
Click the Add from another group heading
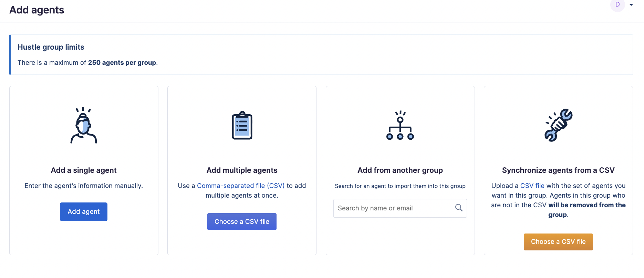[x=400, y=170]
